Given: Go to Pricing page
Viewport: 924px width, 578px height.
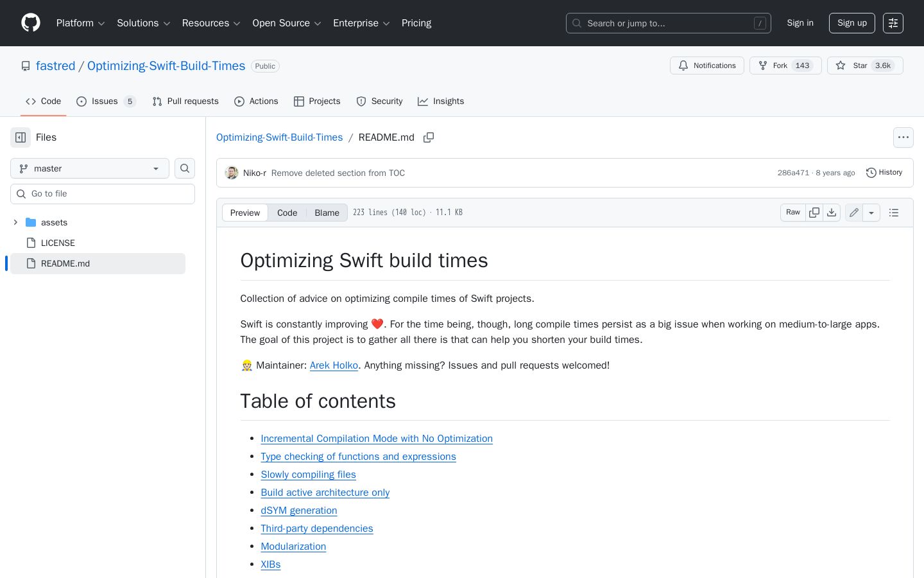Looking at the screenshot, I should point(416,23).
